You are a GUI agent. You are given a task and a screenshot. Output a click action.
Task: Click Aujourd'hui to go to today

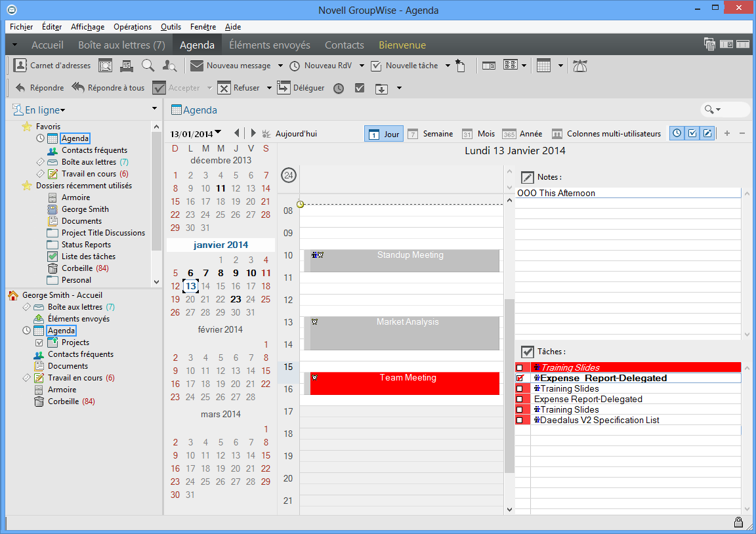[290, 134]
